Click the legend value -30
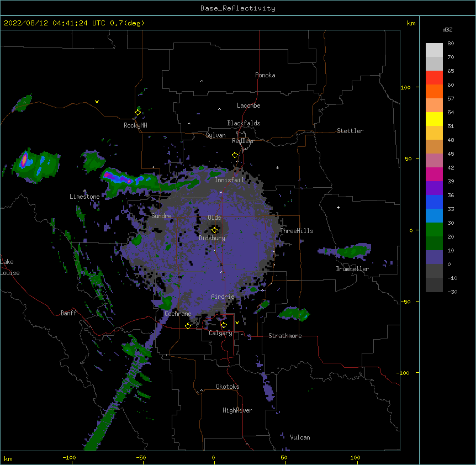The height and width of the screenshot is (465, 476). point(452,292)
